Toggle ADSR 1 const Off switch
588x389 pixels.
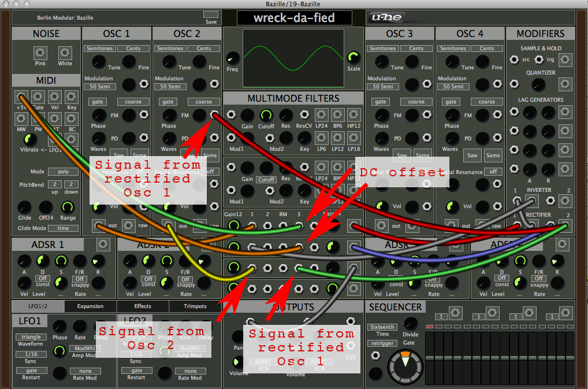coord(43,279)
